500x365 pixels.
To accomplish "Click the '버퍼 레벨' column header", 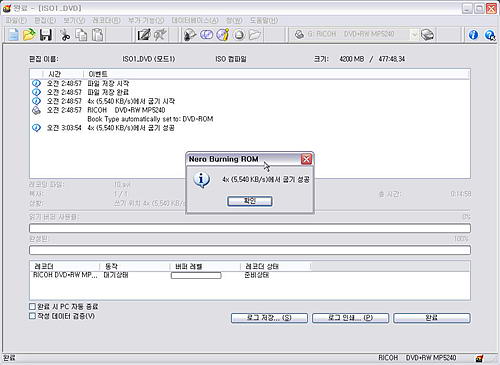I will (205, 266).
